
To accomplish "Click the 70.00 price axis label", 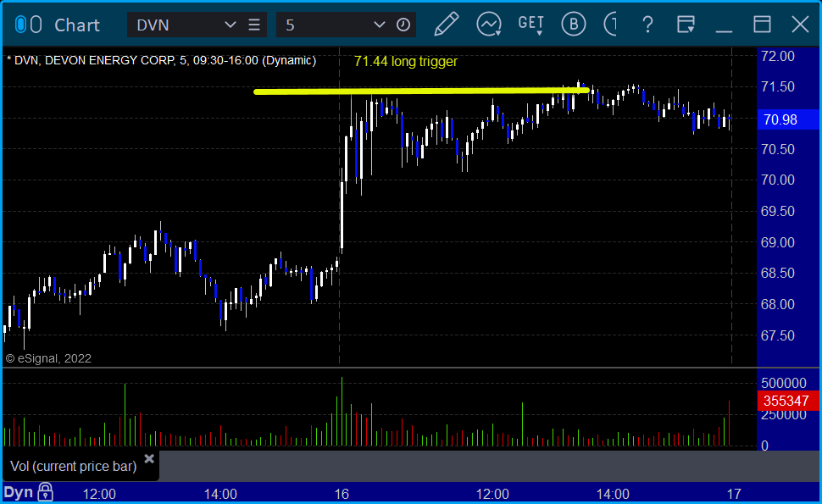I will 777,180.
